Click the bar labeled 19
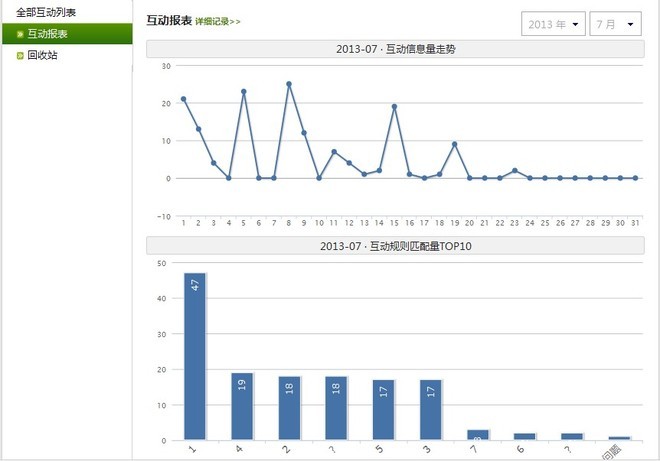 pyautogui.click(x=242, y=406)
